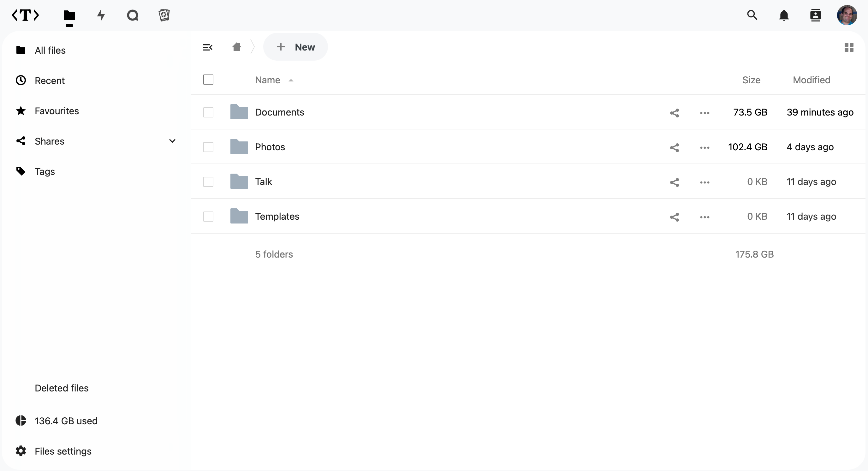This screenshot has height=471, width=868.
Task: Share the Documents folder
Action: [x=674, y=113]
